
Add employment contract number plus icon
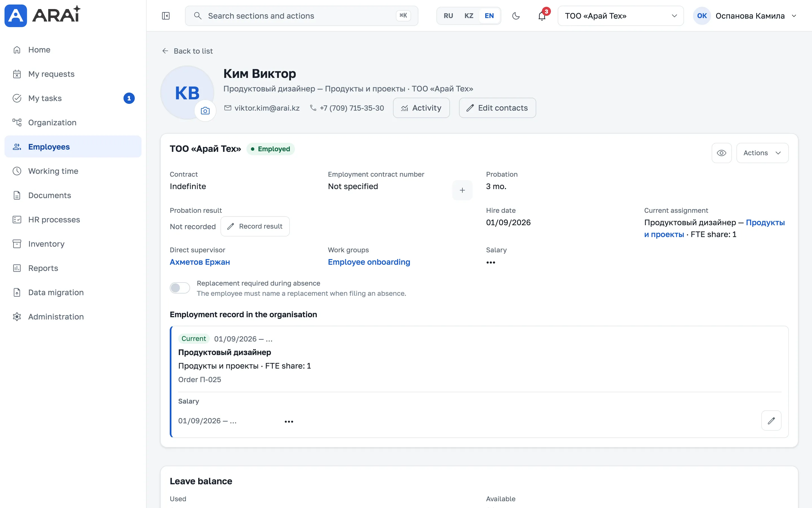(x=462, y=190)
